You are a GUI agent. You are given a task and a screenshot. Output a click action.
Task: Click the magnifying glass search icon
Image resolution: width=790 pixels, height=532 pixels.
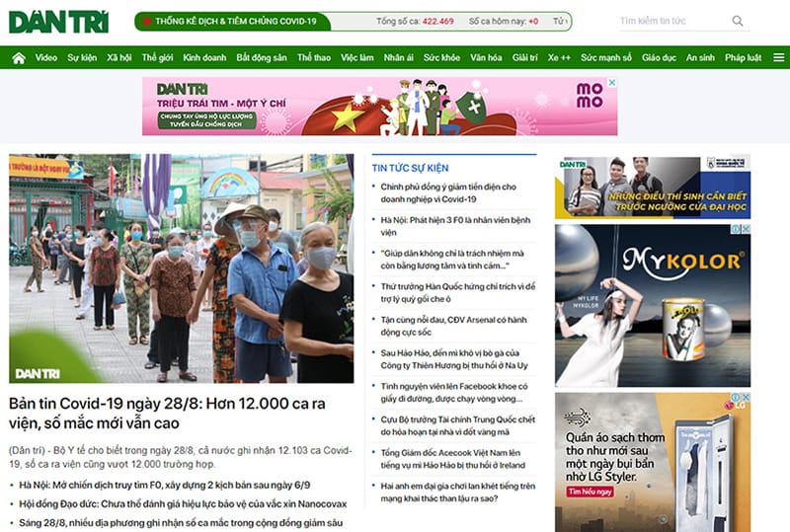(x=738, y=21)
